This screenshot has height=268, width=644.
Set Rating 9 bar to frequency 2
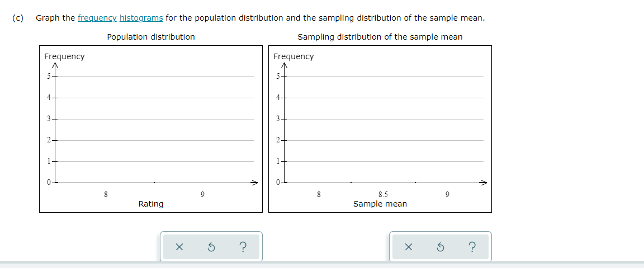pos(202,140)
